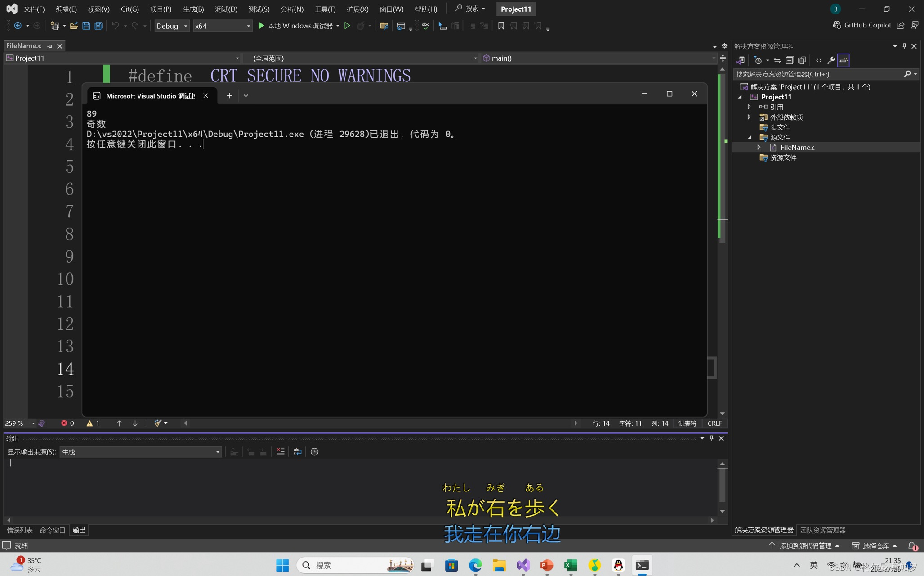The width and height of the screenshot is (924, 576).
Task: Open the 生成(B) menu
Action: pos(193,9)
